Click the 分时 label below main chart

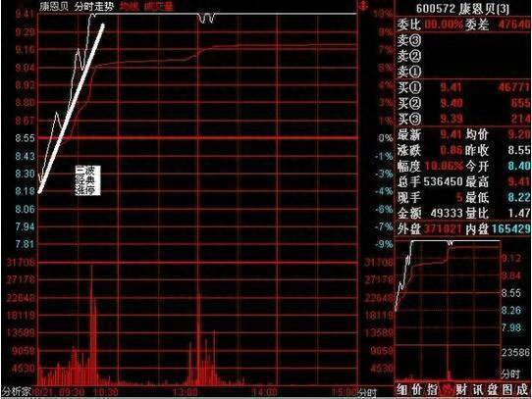[x=367, y=393]
